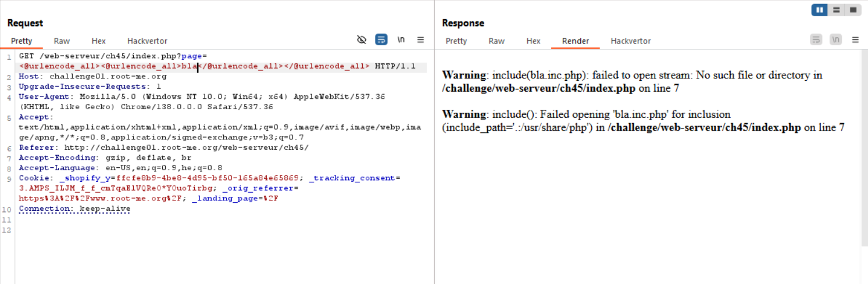Toggle \n newline display in Request panel
The image size is (868, 284).
[x=401, y=39]
